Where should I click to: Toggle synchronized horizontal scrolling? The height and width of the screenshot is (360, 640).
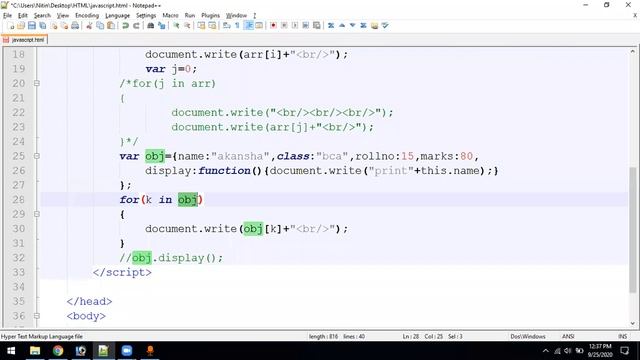pos(212,26)
